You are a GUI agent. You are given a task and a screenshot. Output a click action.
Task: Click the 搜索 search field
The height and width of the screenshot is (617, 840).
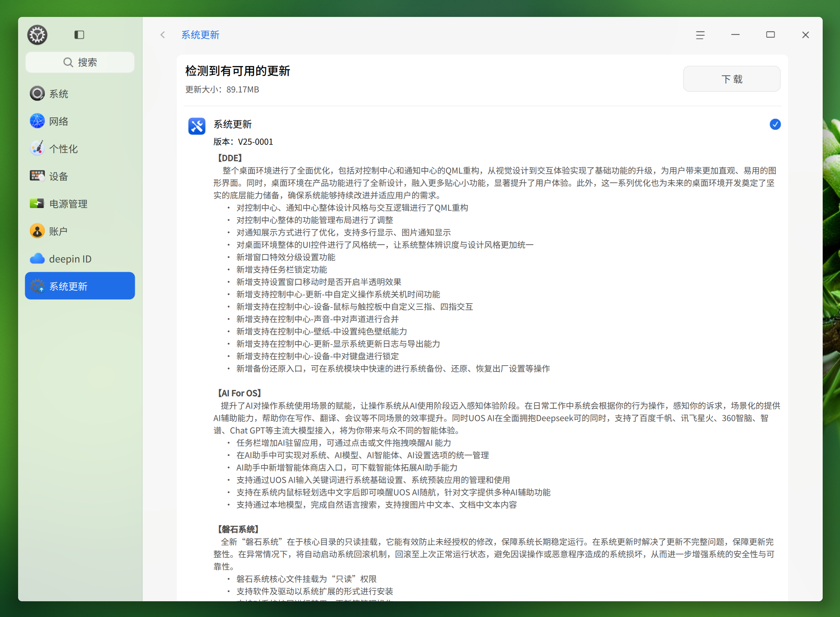tap(80, 62)
